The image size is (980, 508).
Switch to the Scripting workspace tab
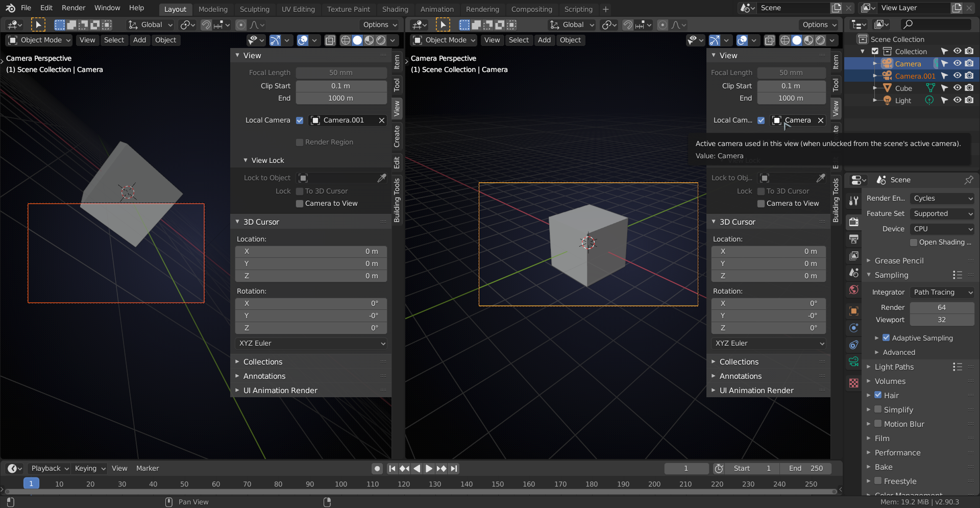pos(578,9)
